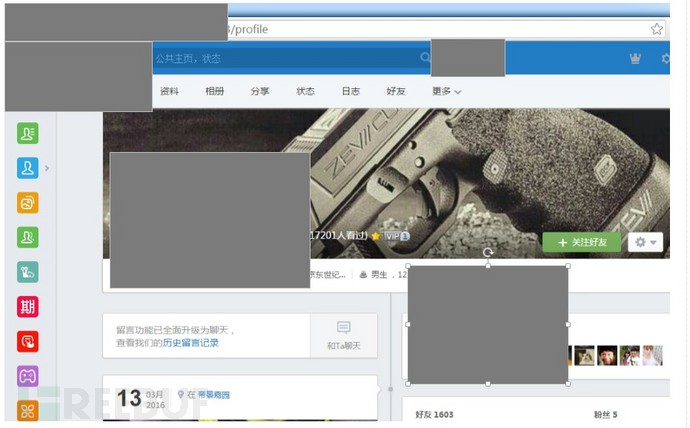This screenshot has width=690, height=428.
Task: Click the green friends sidebar icon below photos
Action: tap(28, 238)
